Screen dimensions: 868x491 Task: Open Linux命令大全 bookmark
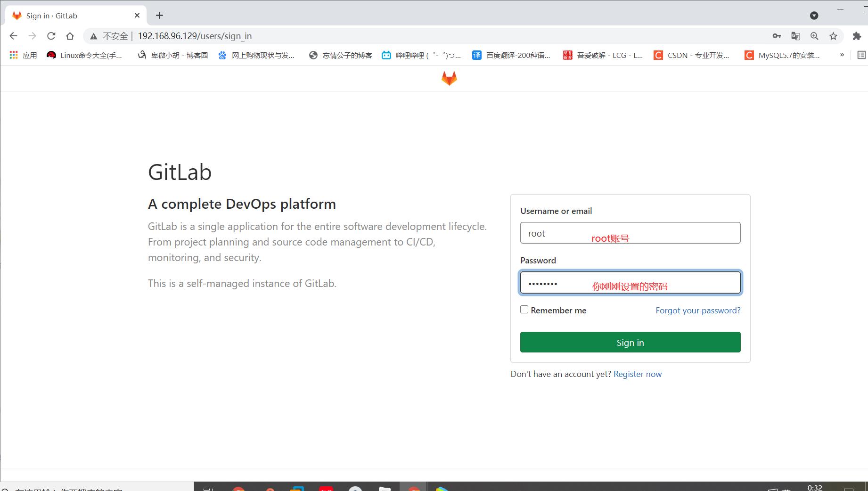[x=84, y=55]
